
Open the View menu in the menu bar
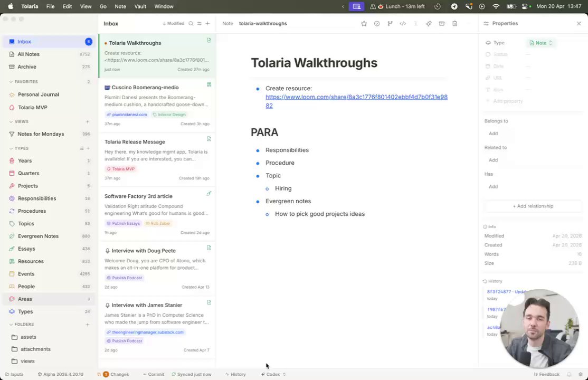(x=86, y=6)
